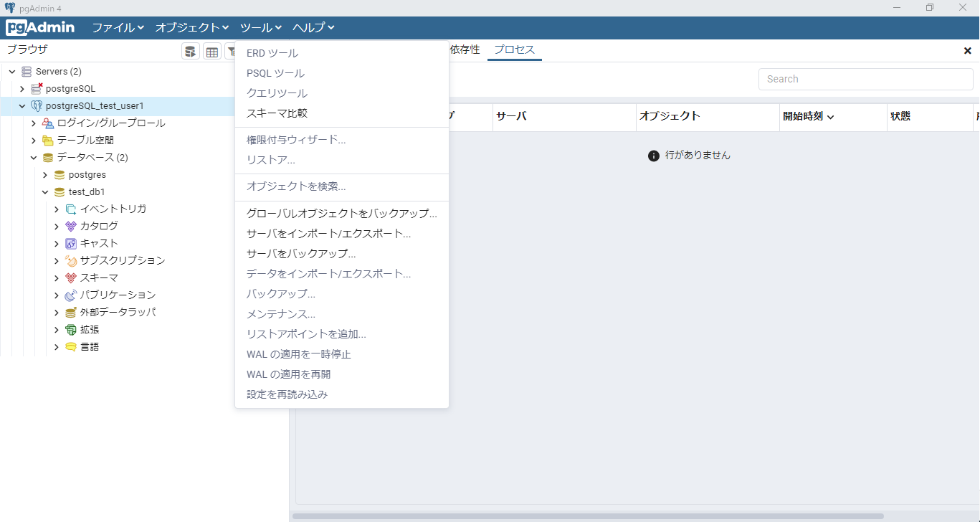Click the process Search input field
Viewport: 980px width, 522px height.
(865, 79)
